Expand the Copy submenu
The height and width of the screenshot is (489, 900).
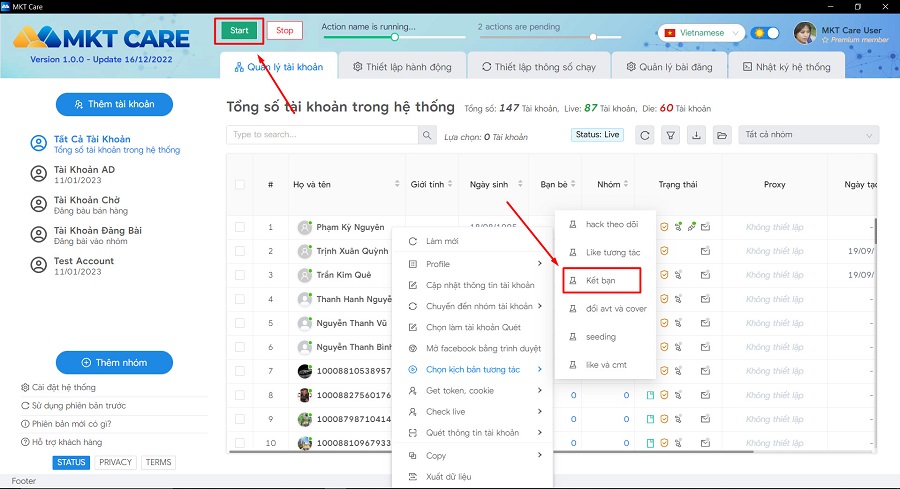474,455
